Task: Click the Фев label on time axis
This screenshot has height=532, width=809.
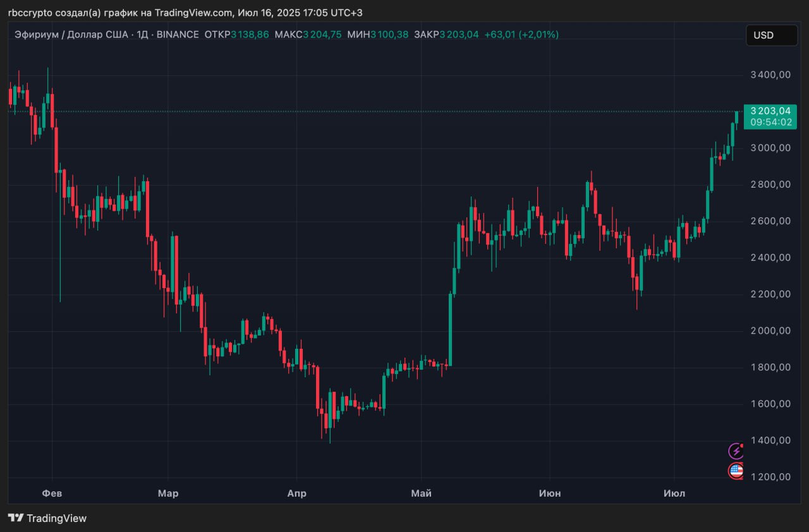Action: pyautogui.click(x=52, y=493)
